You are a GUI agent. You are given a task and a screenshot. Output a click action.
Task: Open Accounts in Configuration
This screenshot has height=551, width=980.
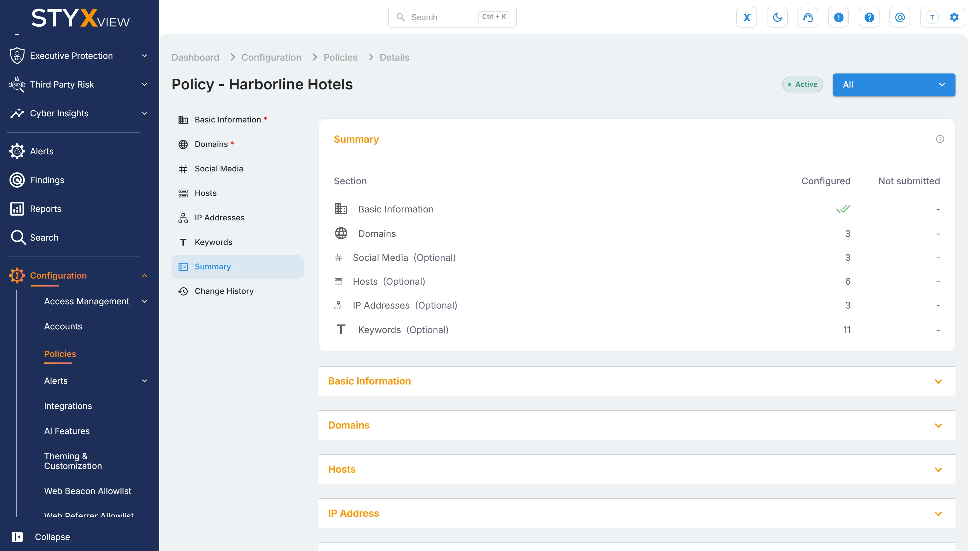[63, 326]
